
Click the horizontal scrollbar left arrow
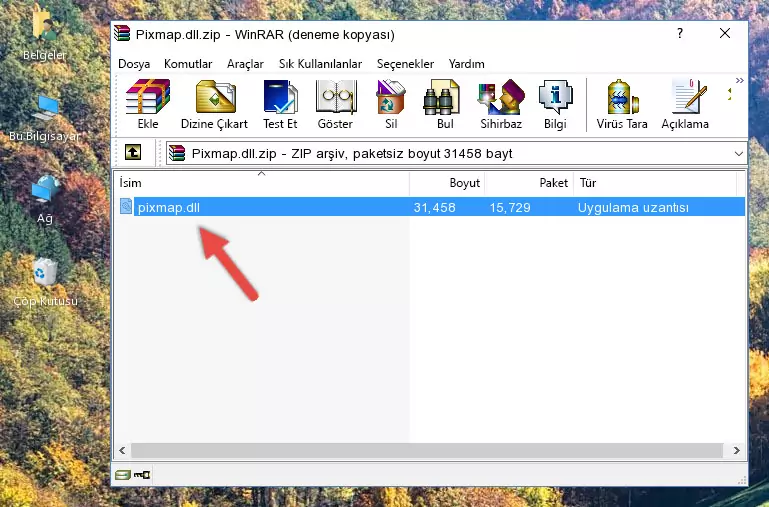point(122,450)
